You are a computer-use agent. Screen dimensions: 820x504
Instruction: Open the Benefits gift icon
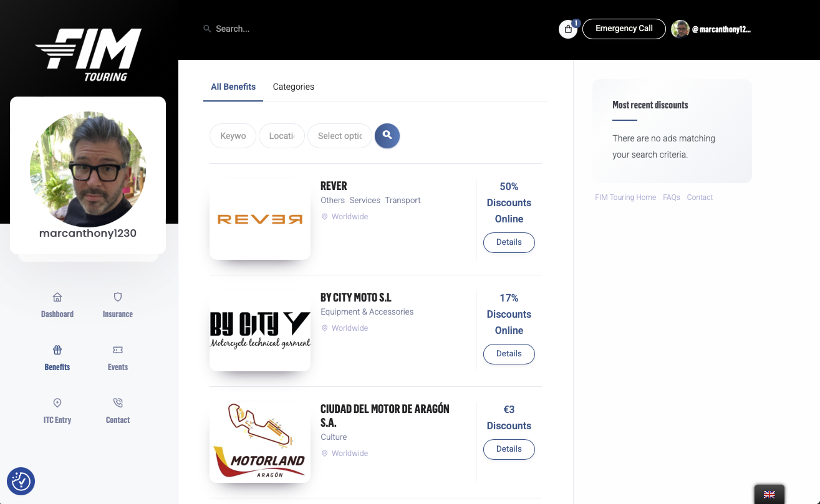point(57,350)
